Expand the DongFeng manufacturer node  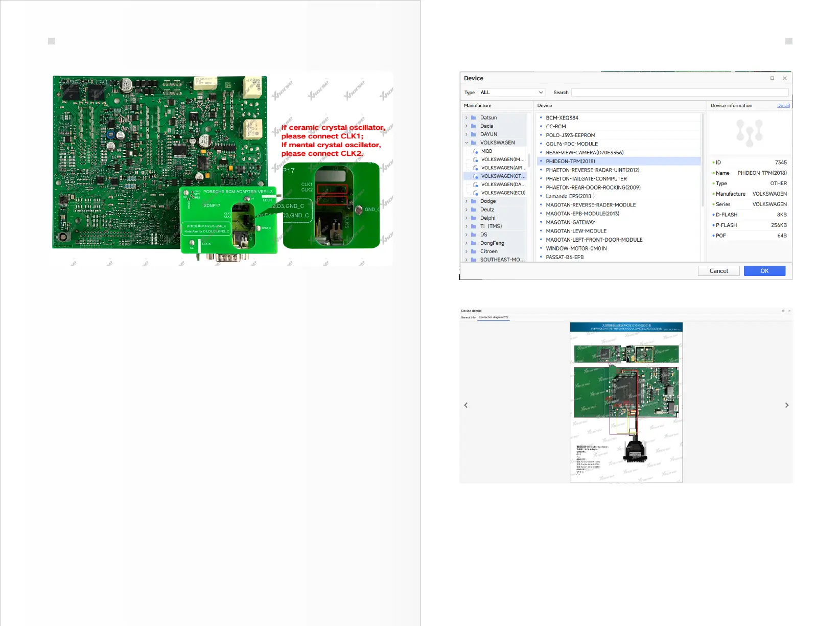466,243
